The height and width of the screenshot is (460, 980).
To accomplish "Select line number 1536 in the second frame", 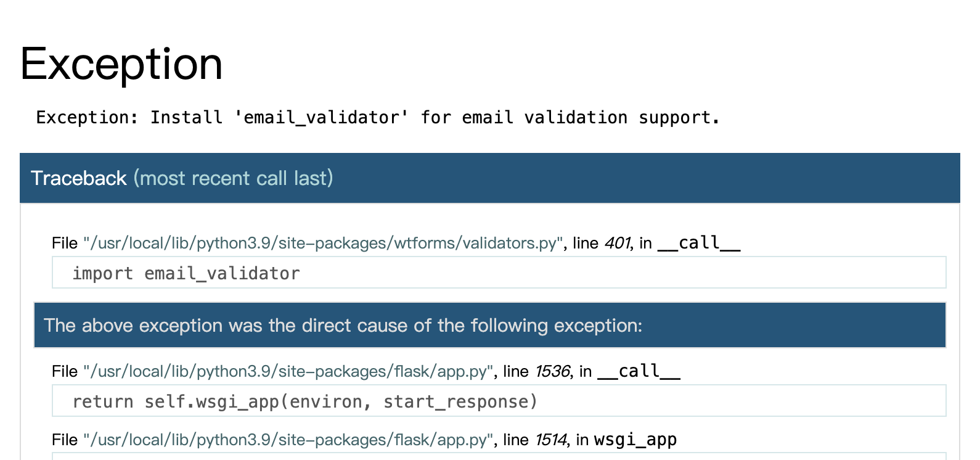I will pos(552,371).
